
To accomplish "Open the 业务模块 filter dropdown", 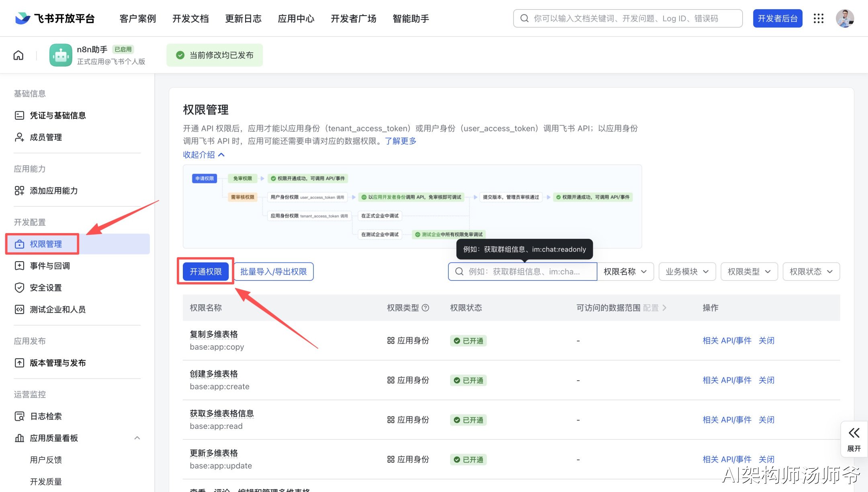I will coord(687,272).
